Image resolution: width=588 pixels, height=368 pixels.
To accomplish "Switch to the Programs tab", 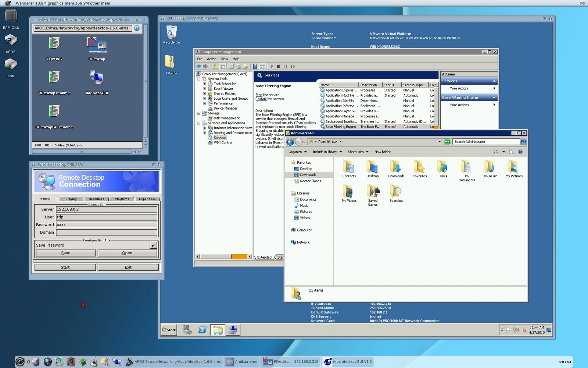I will [x=122, y=199].
